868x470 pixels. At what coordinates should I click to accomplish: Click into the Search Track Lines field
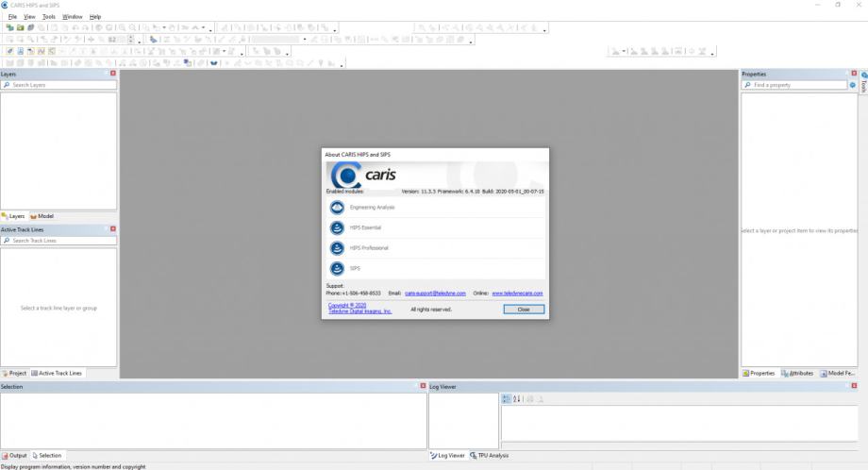[58, 241]
